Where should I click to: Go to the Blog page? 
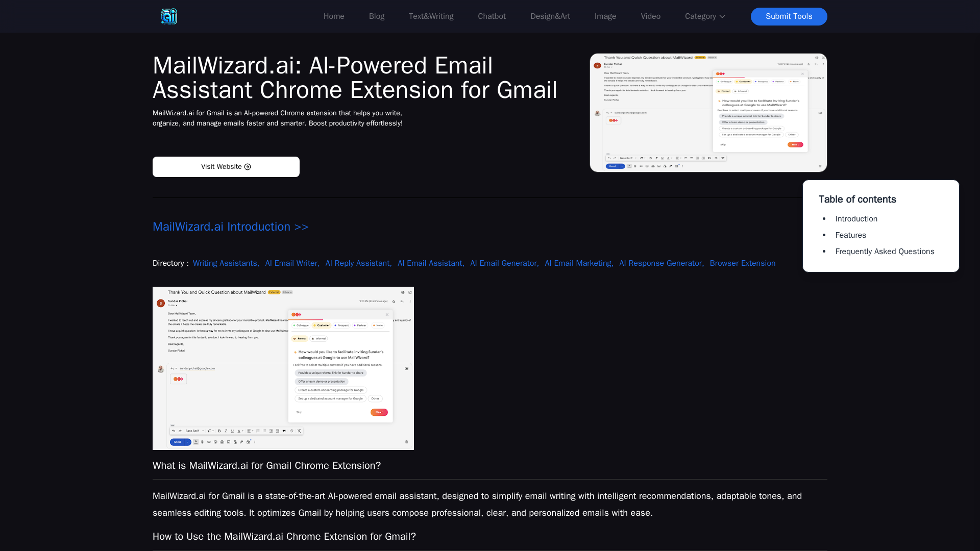point(376,16)
